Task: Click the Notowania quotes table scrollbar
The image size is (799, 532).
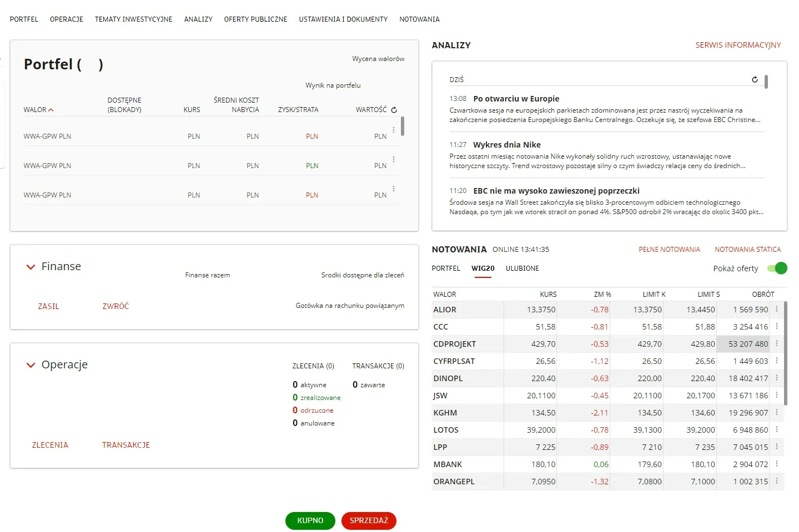Action: pyautogui.click(x=786, y=353)
